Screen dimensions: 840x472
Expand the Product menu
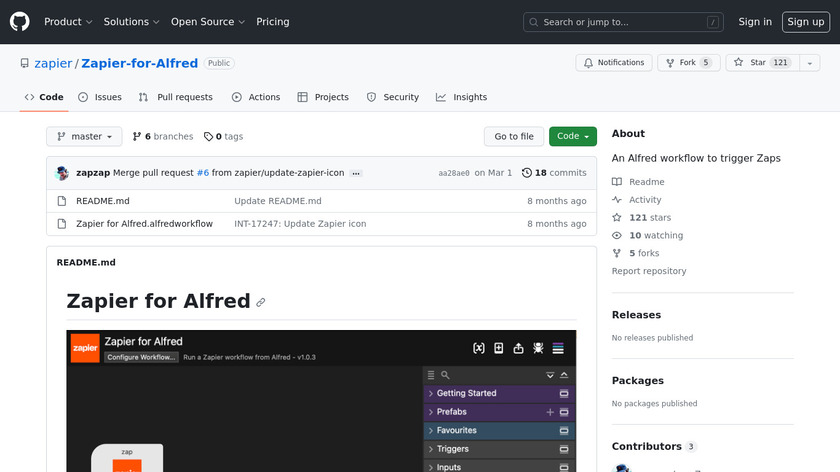68,22
